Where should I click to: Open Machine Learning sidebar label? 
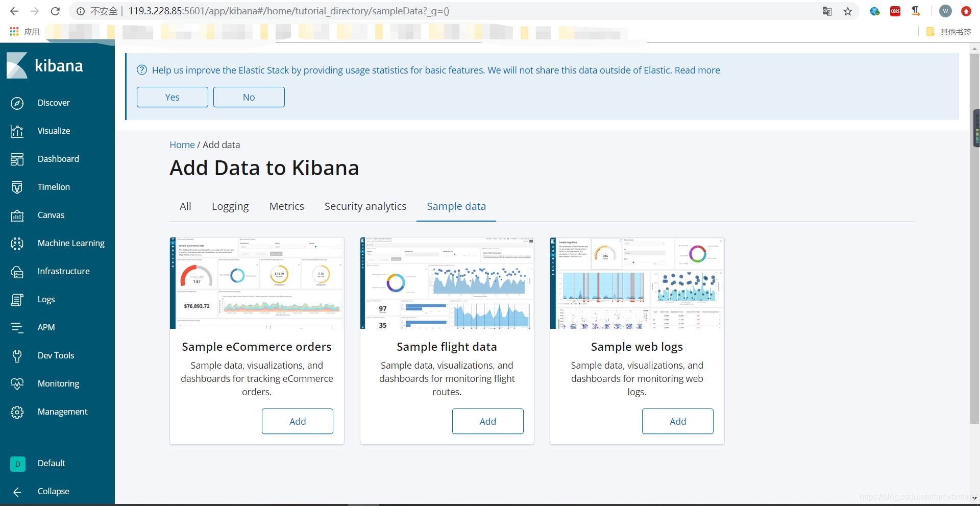71,243
